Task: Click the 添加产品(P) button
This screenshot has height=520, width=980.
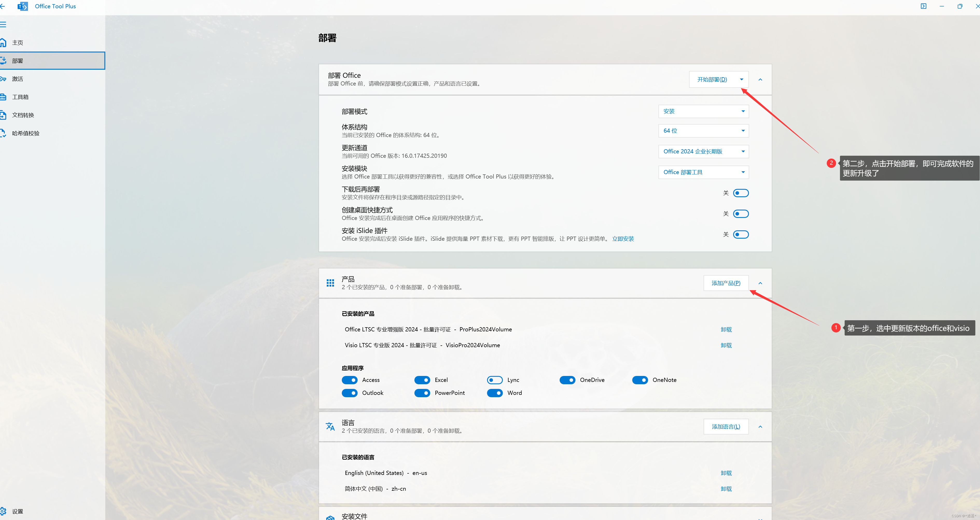Action: point(726,283)
